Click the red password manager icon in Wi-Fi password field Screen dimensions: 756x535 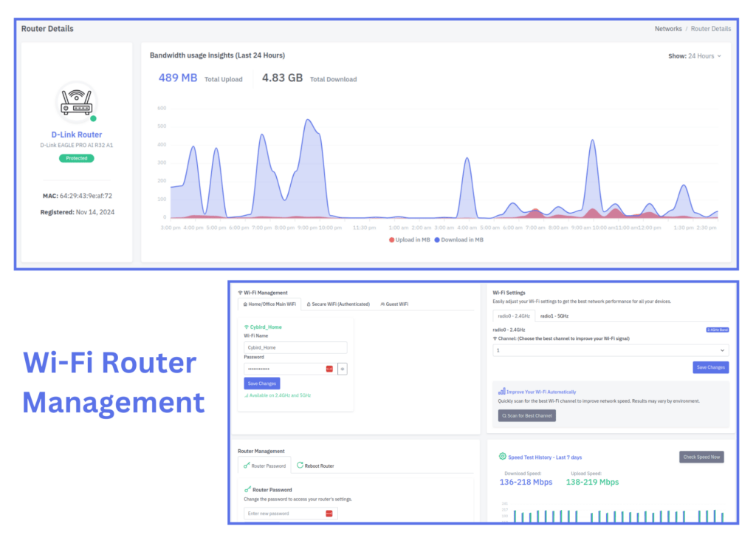click(329, 369)
